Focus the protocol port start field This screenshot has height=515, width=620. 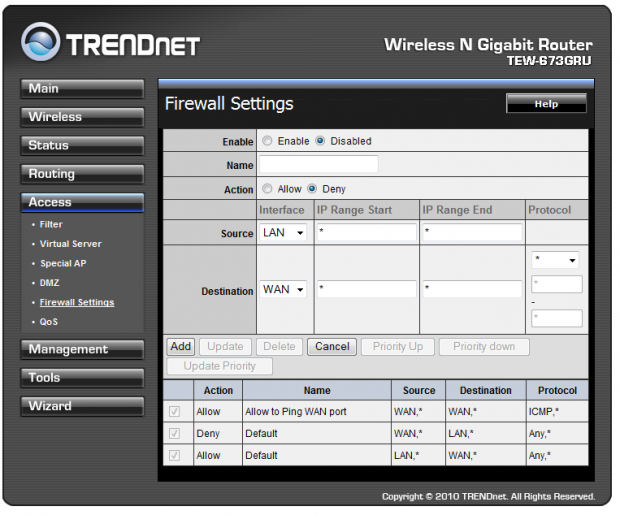[557, 284]
